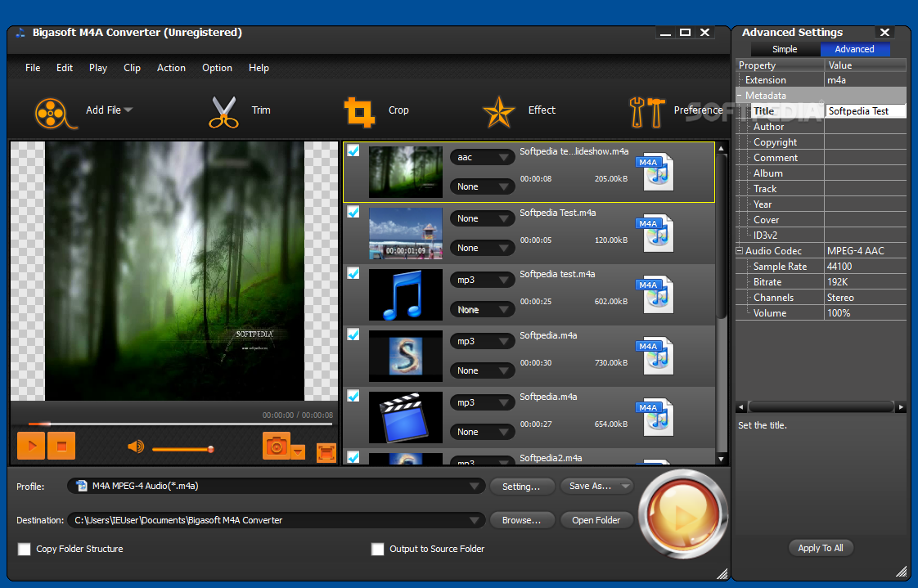Uncheck the 602.00kB file checkbox
Image resolution: width=918 pixels, height=588 pixels.
353,272
